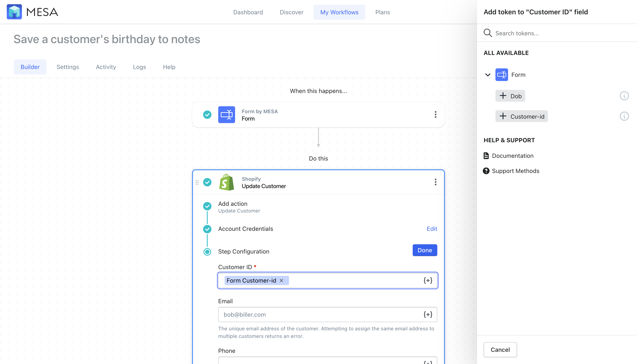Click the green checkmark on Form step
Viewport: 637px width, 364px height.
point(207,115)
